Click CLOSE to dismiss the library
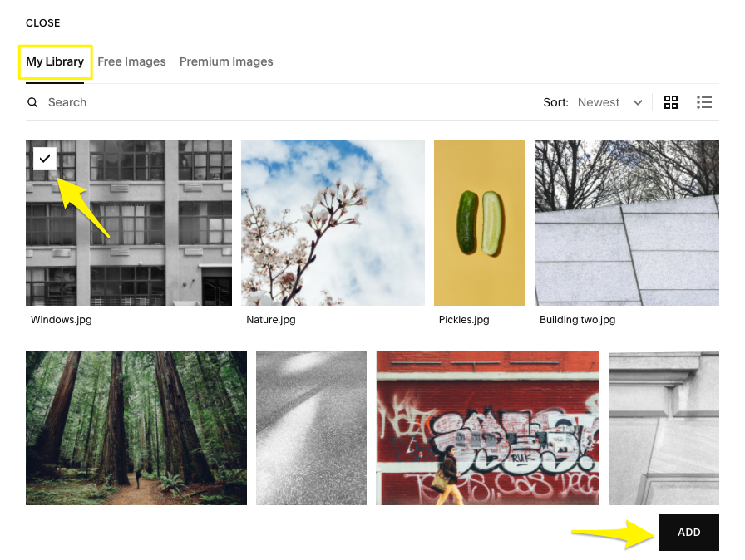This screenshot has height=560, width=745. 42,22
